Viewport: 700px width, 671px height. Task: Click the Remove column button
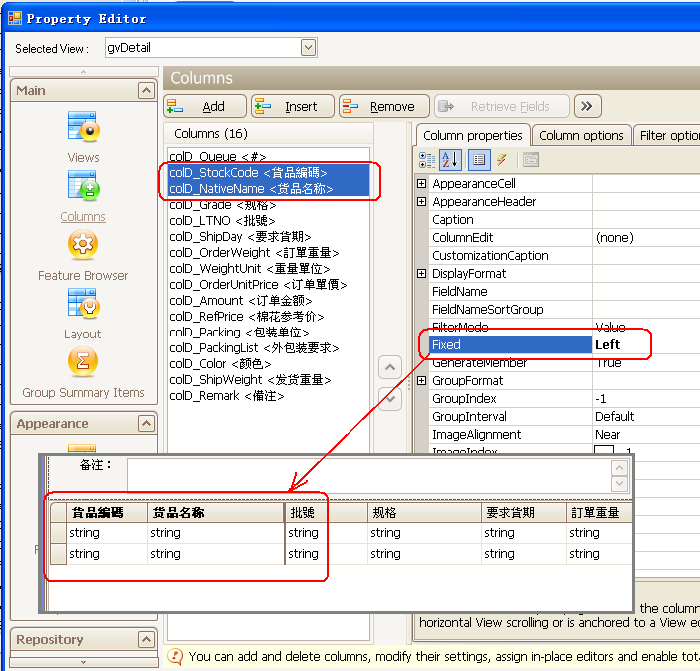[x=384, y=107]
